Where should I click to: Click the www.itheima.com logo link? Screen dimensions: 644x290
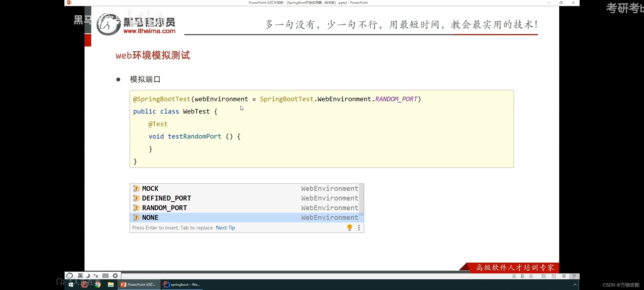click(x=149, y=31)
